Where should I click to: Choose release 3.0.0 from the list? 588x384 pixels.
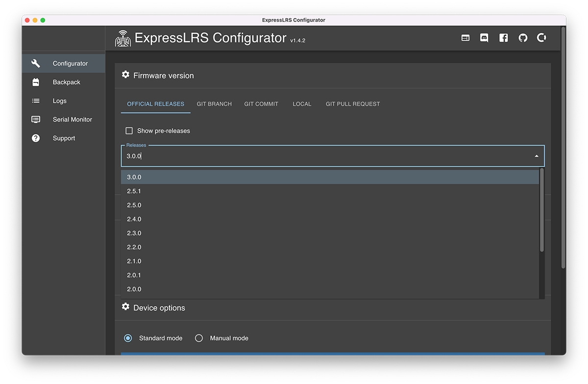pos(330,177)
